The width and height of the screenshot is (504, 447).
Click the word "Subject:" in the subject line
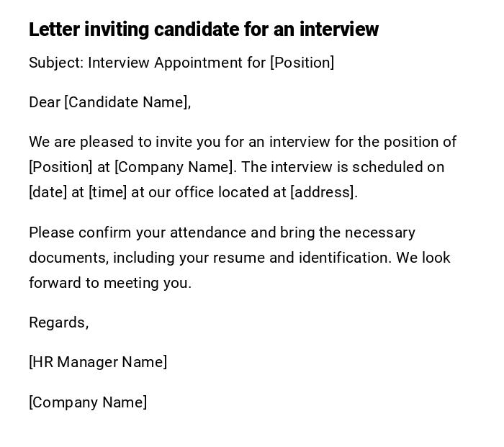[x=56, y=63]
